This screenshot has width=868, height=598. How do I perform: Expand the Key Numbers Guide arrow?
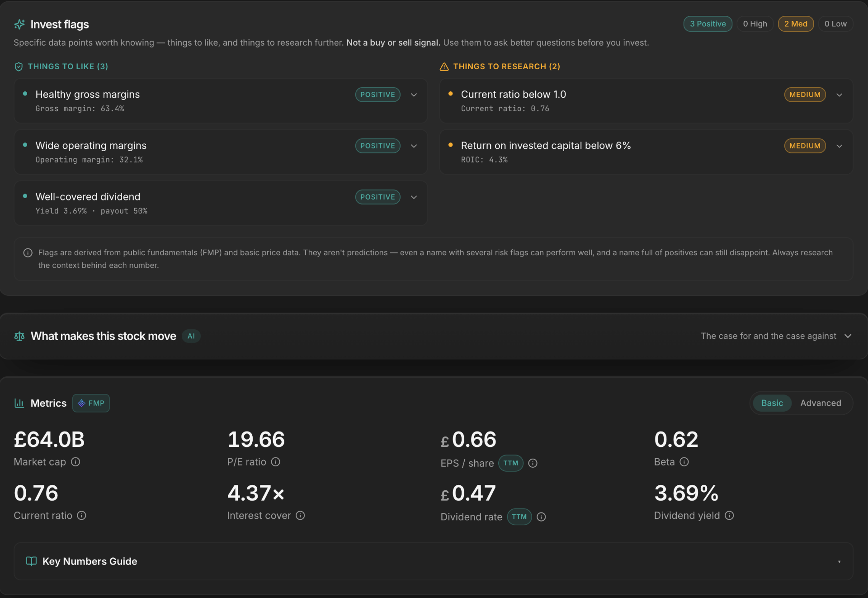(x=839, y=562)
